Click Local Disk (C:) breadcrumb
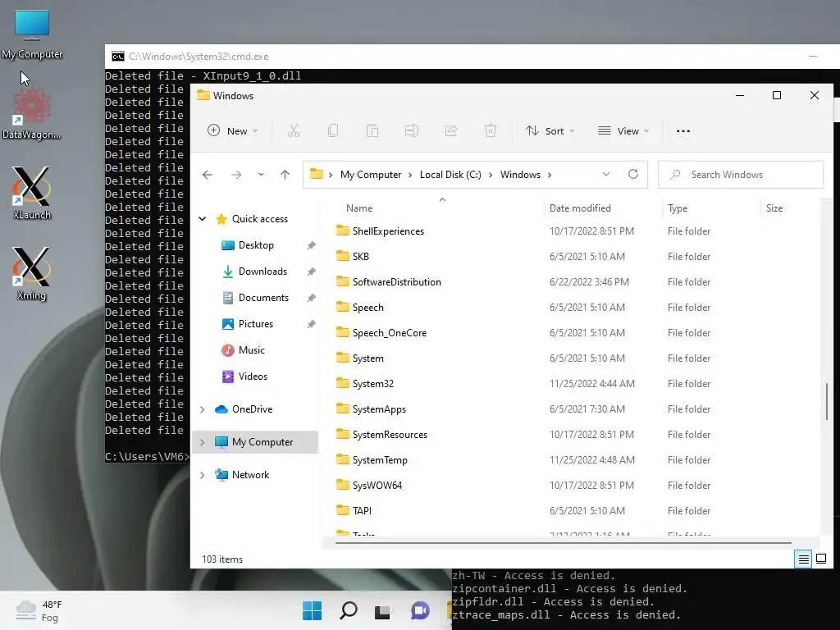The image size is (840, 630). (x=450, y=175)
